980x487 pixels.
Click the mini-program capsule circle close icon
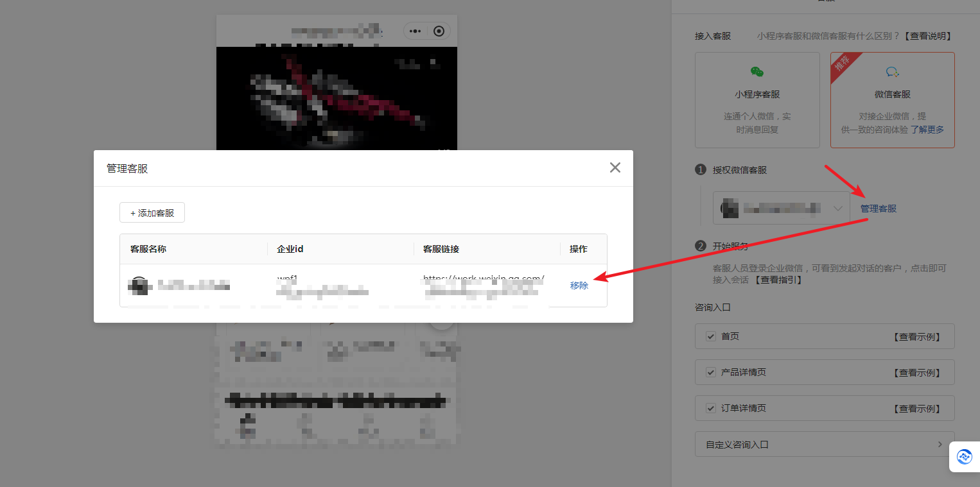439,31
